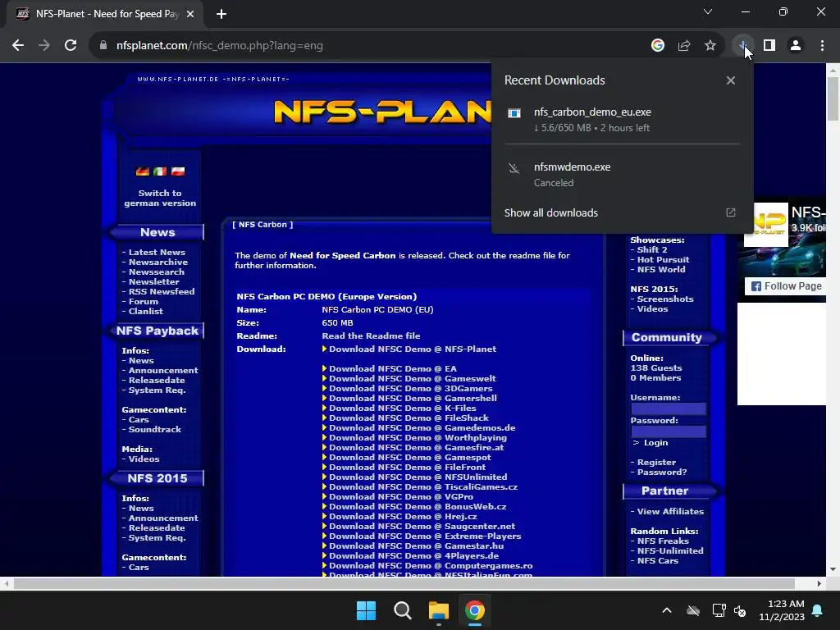Click the scroll down arrow

(x=833, y=569)
